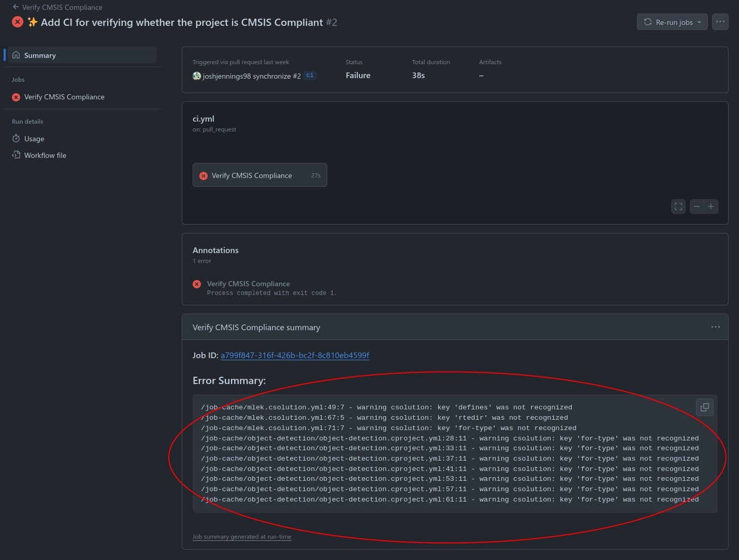This screenshot has height=560, width=739.
Task: Click 'Job summary generated at run-time' link
Action: coord(242,537)
